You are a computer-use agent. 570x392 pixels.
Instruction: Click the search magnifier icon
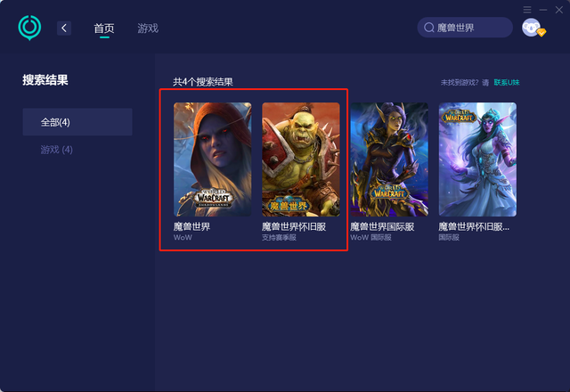point(429,28)
